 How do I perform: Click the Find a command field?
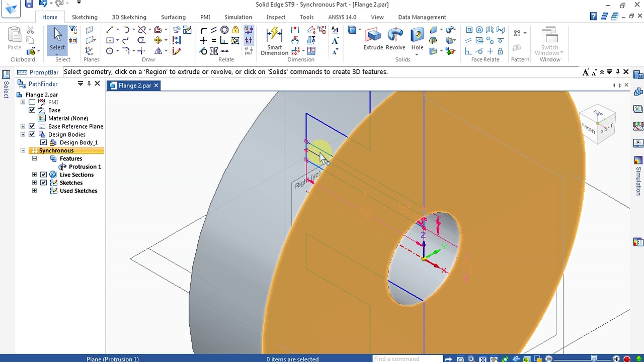pos(407,358)
